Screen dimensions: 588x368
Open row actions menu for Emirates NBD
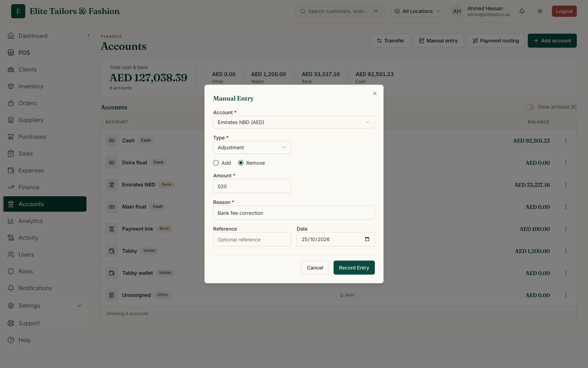(566, 185)
